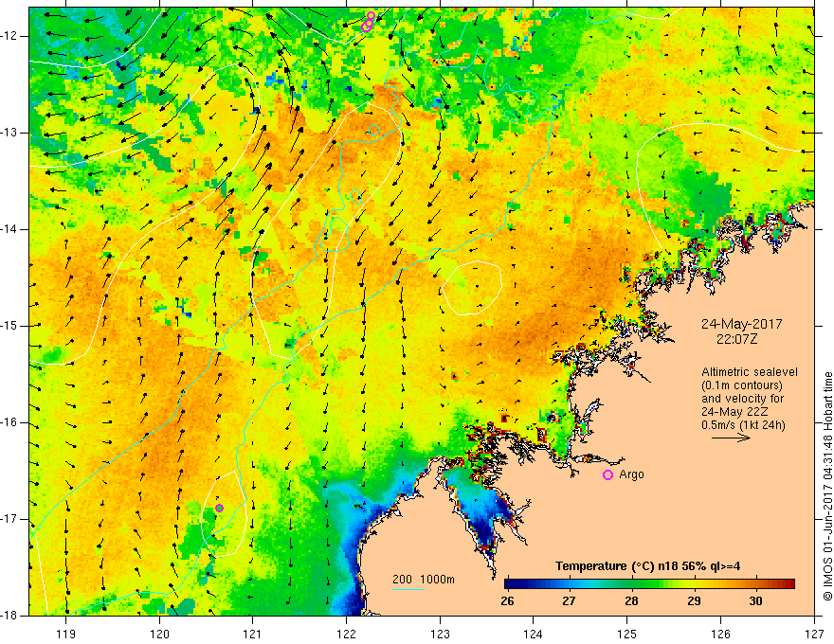Click the temperature color scale bar
Image resolution: width=834 pixels, height=644 pixels.
pyautogui.click(x=649, y=583)
